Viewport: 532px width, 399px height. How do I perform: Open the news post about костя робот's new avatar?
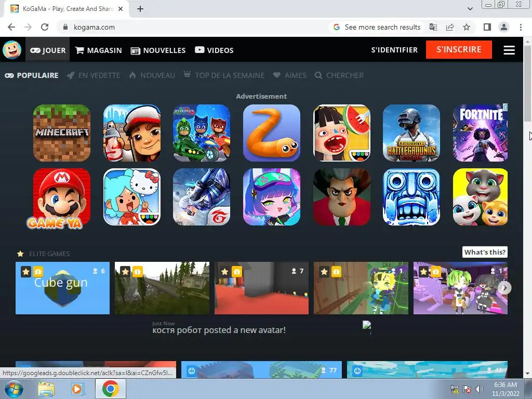coord(219,330)
